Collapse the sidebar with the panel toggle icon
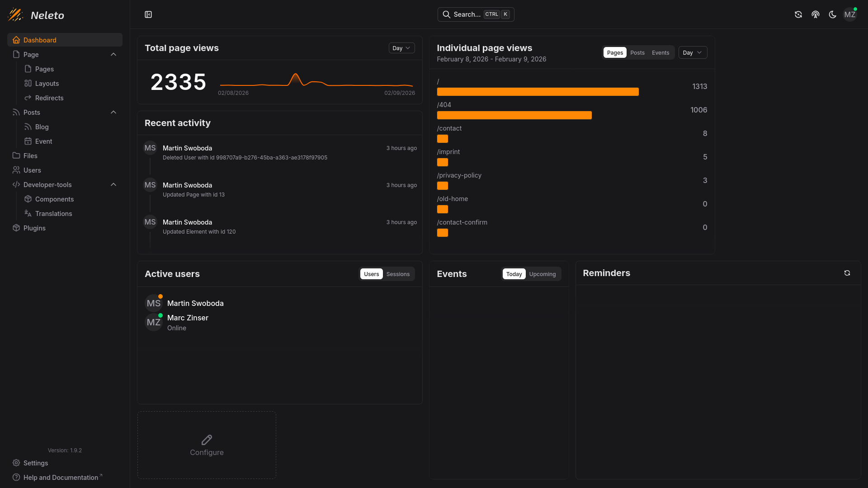 coord(148,14)
